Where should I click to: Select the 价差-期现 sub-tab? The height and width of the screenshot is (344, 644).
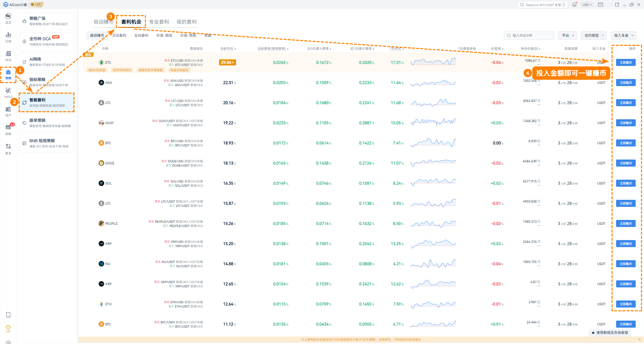coord(164,35)
